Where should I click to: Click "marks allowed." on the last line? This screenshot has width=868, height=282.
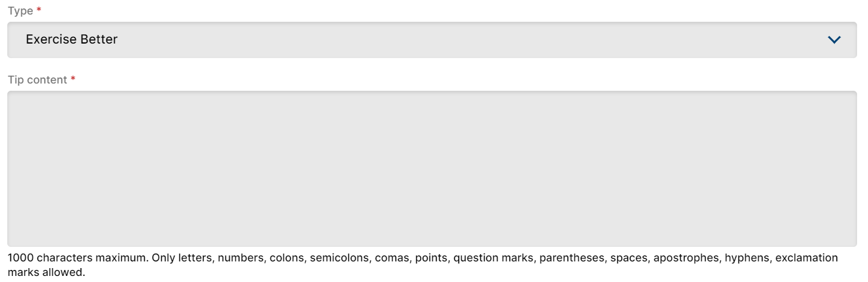(x=47, y=272)
